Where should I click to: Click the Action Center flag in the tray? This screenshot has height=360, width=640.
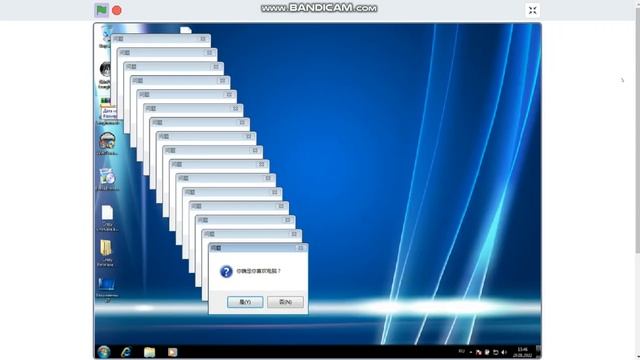tap(478, 352)
